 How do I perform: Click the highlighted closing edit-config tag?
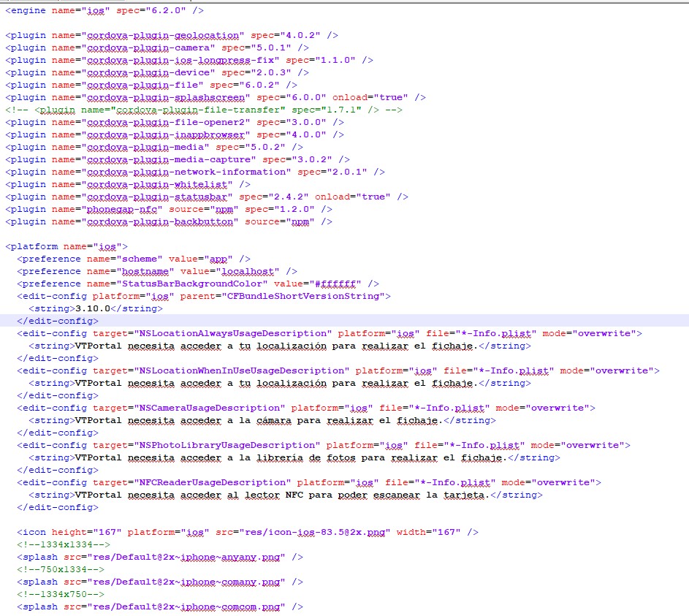tap(58, 321)
